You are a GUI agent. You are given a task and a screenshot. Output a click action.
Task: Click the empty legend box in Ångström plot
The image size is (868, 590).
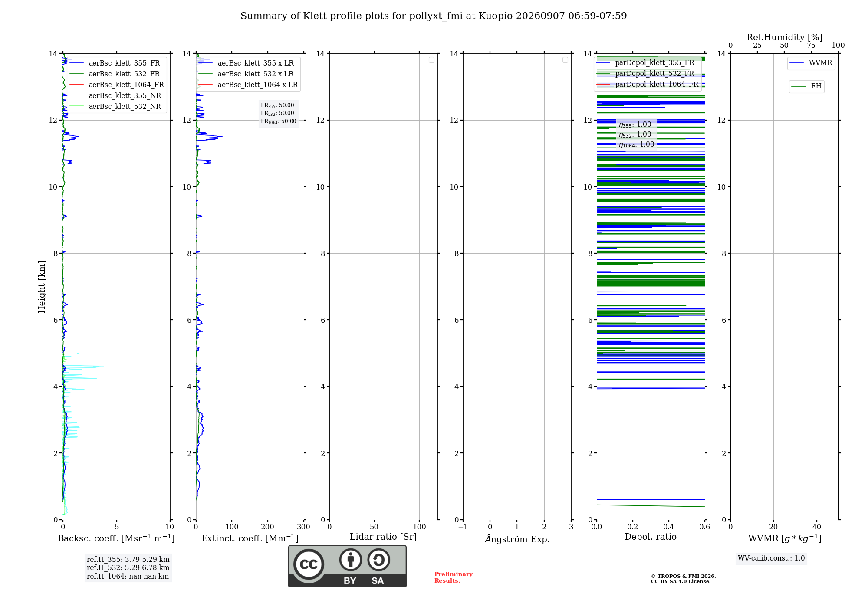[x=565, y=60]
